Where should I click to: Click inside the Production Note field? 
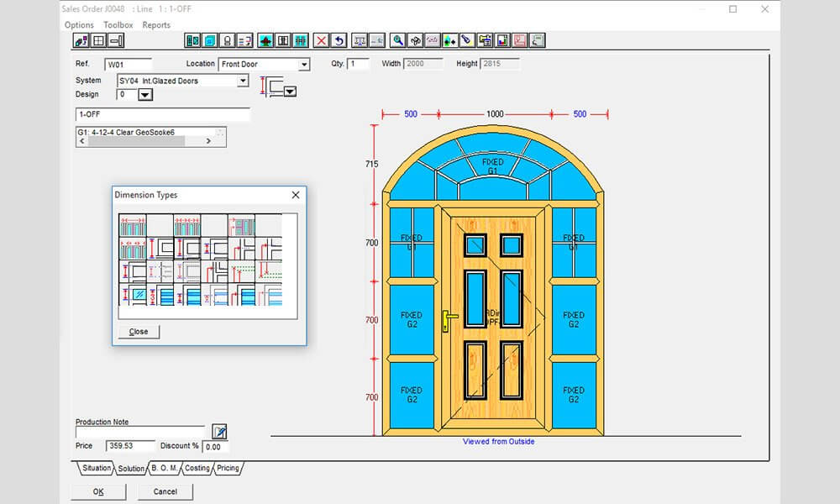[139, 431]
